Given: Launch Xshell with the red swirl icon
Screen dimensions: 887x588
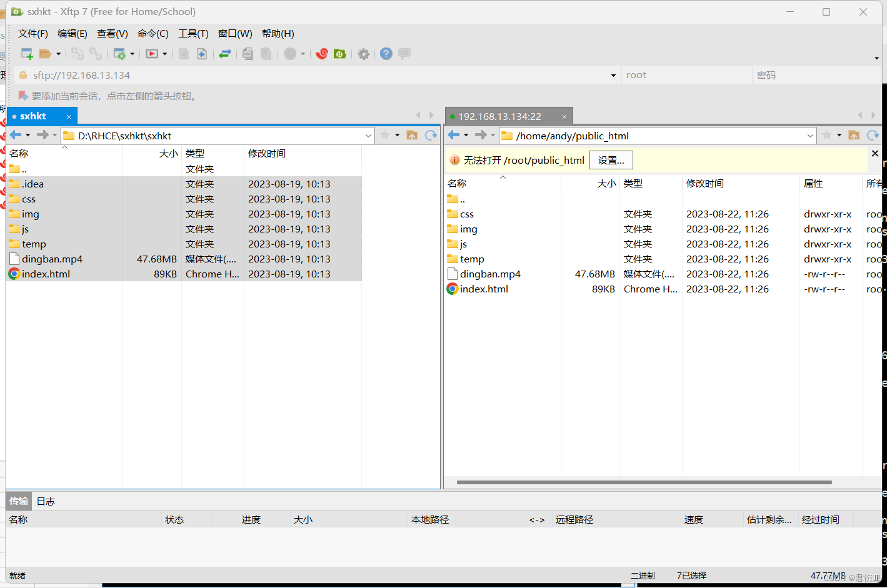Looking at the screenshot, I should click(322, 54).
